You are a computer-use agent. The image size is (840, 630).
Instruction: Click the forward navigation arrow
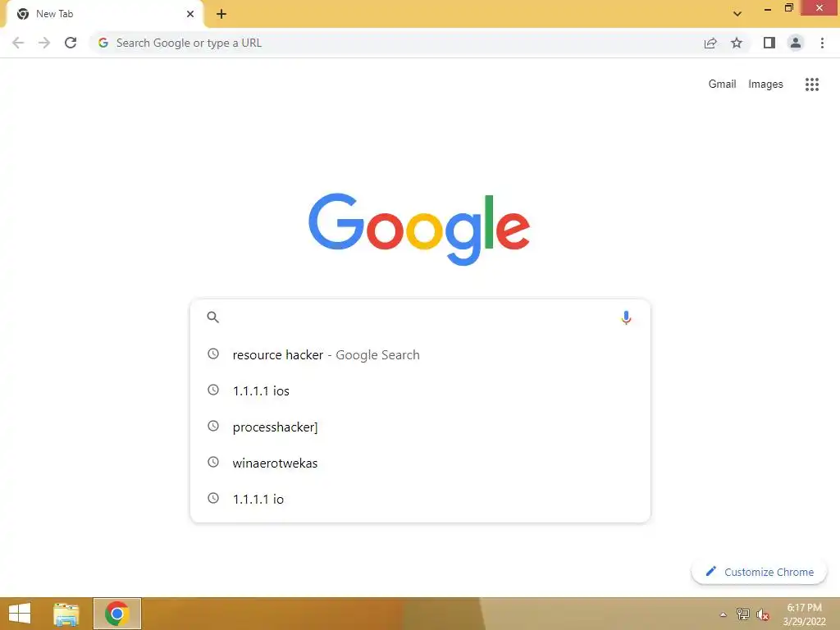click(x=44, y=43)
